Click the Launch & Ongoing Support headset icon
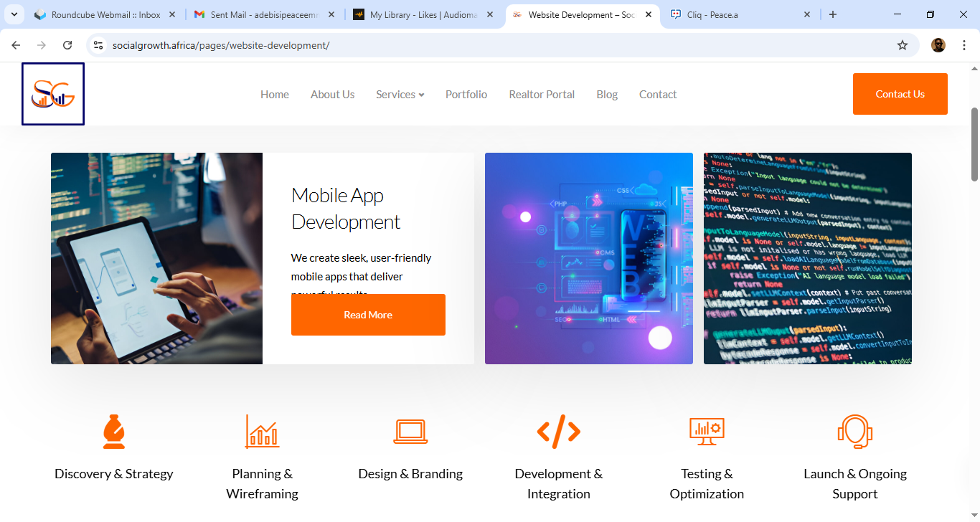980x522 pixels. click(854, 432)
